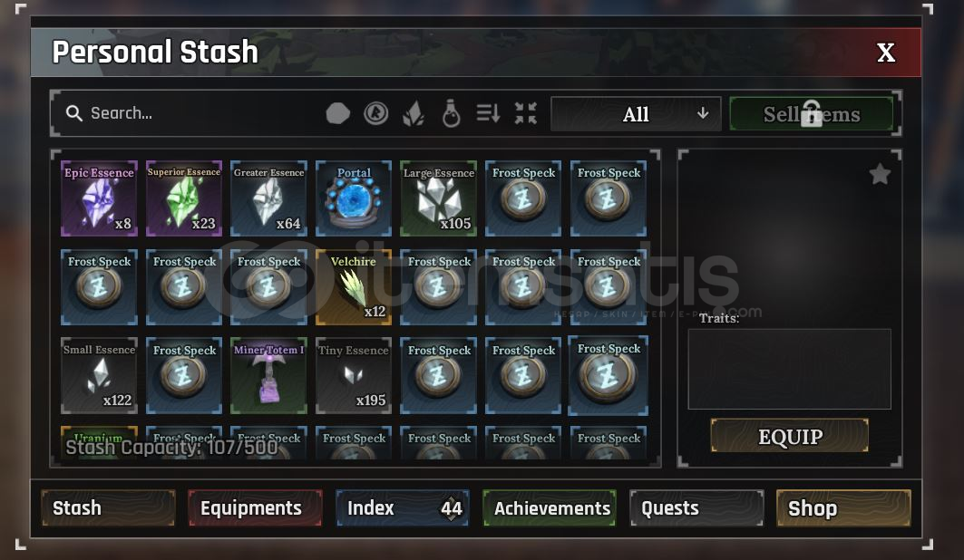Screen dimensions: 964x560
Task: Click the compress stash icon
Action: click(x=526, y=113)
